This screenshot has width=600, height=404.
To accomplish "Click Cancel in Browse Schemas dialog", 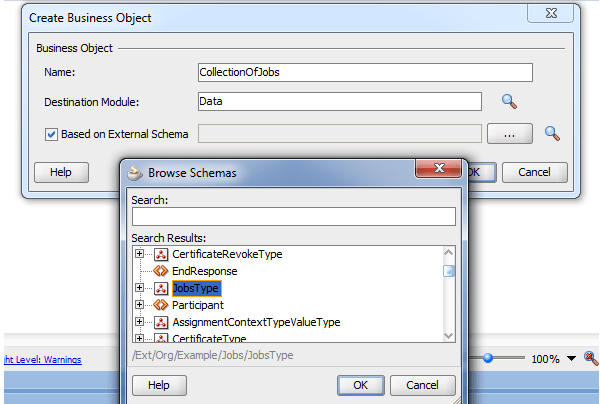I will (x=422, y=385).
